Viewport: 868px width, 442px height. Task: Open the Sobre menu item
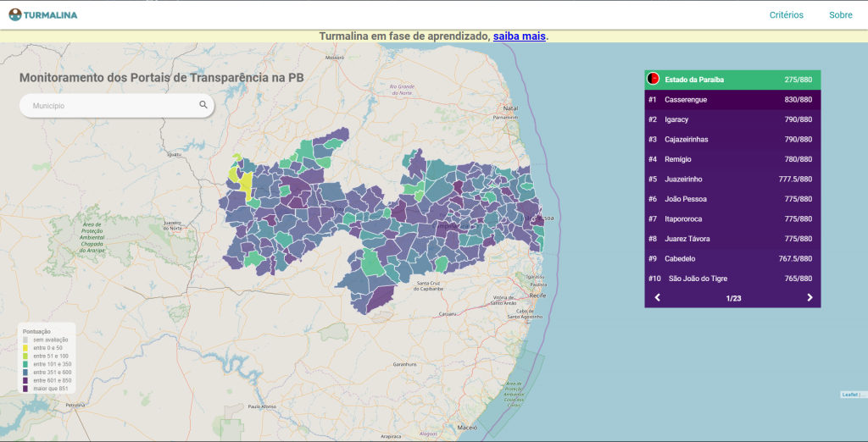840,15
